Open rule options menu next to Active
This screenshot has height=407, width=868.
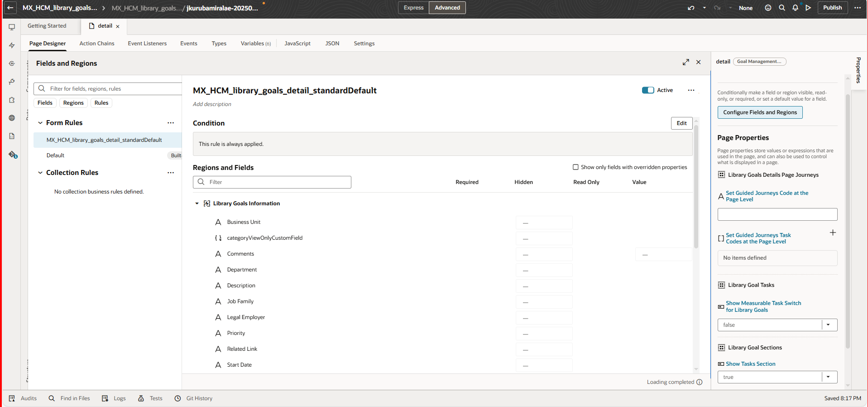pyautogui.click(x=691, y=90)
